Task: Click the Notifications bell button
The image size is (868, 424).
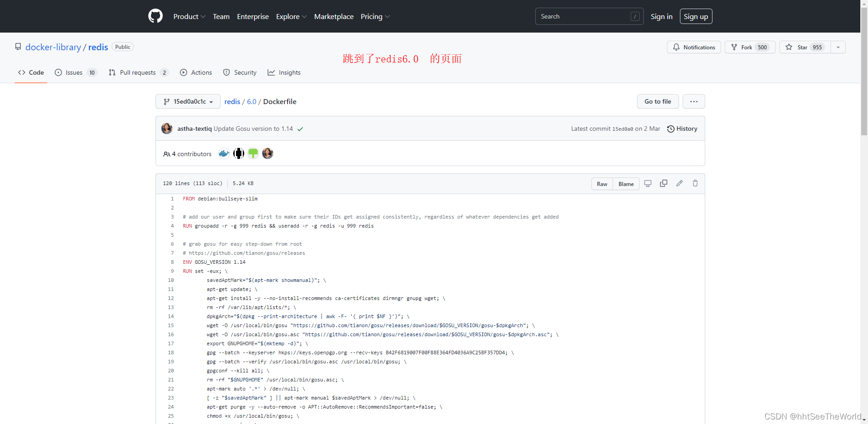Action: click(693, 47)
